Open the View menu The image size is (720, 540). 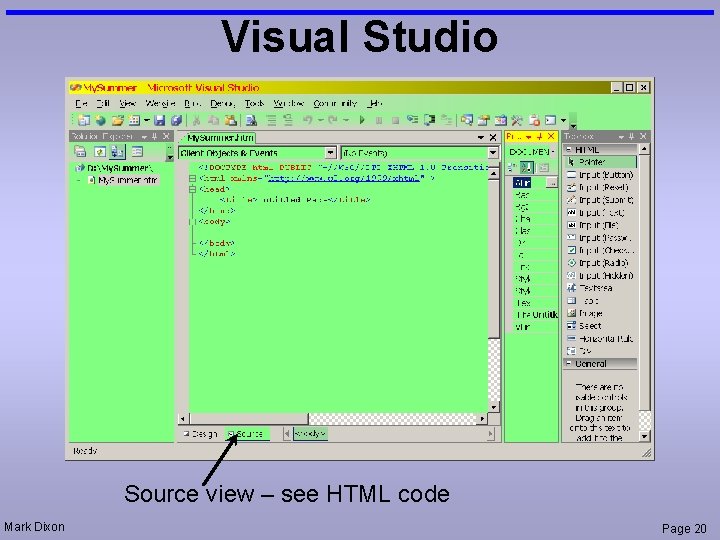[x=128, y=103]
